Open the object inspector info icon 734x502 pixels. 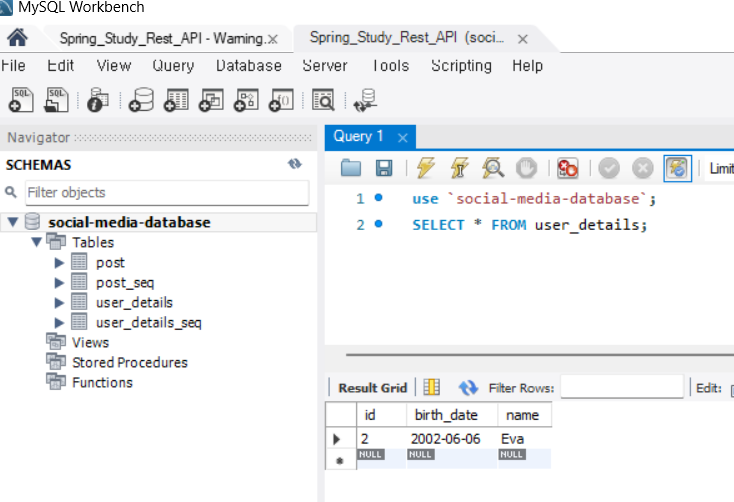point(98,100)
